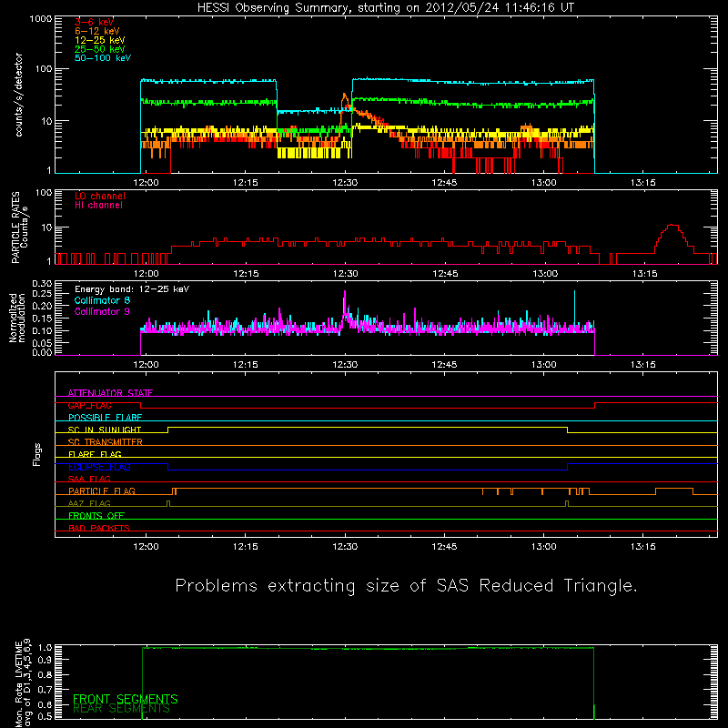Click the SAS Reduced Triangle problem message
This screenshot has width=728, height=728.
tap(406, 586)
